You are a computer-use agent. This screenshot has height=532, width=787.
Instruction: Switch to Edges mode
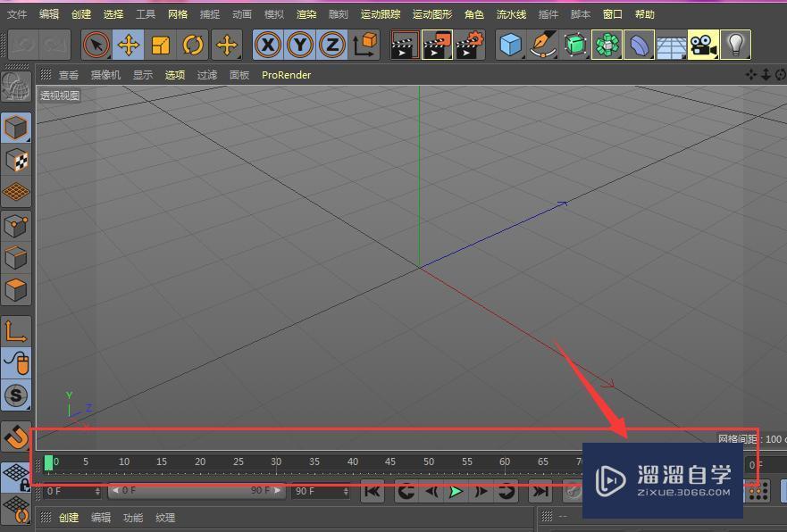(x=16, y=258)
